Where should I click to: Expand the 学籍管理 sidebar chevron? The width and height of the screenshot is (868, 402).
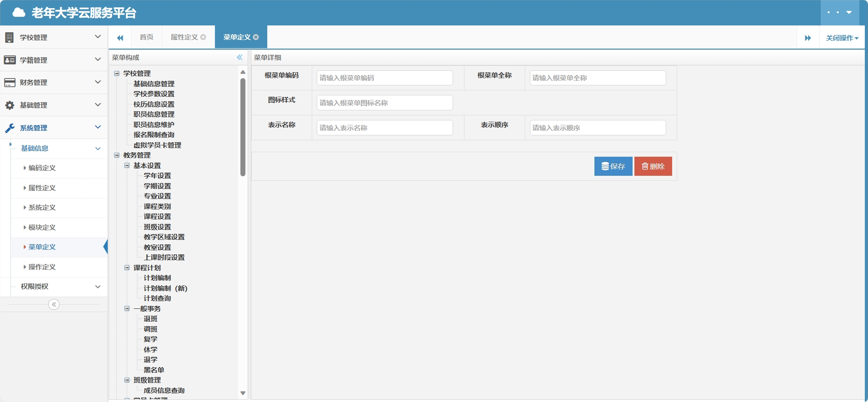tap(98, 60)
